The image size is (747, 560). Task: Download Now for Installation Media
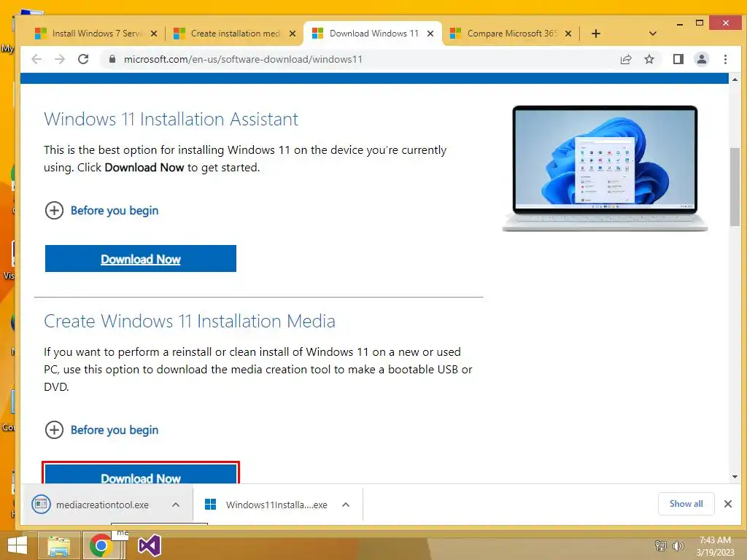pyautogui.click(x=141, y=474)
